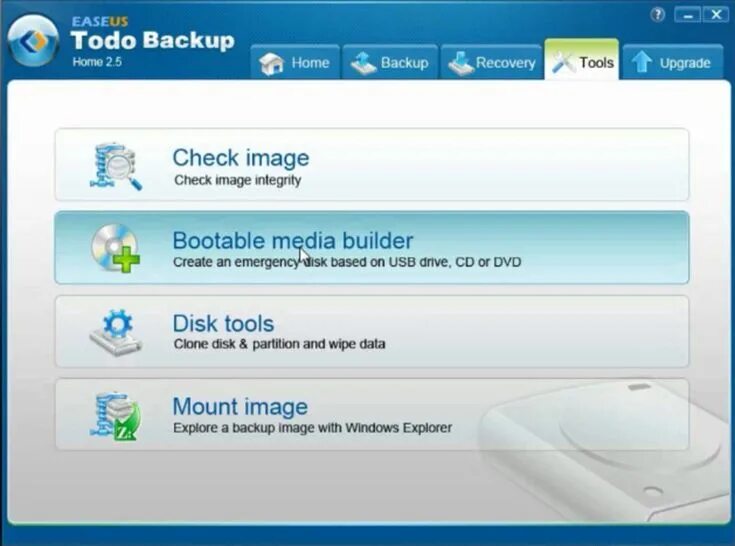Open help via question mark icon
This screenshot has height=546, width=735.
658,15
